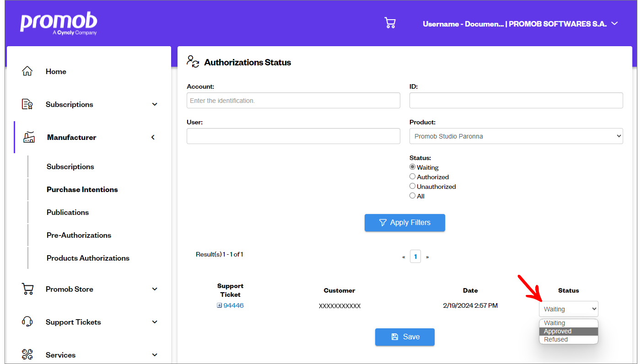The width and height of the screenshot is (641, 364).
Task: Click the Support Tickets headset icon
Action: (27, 322)
